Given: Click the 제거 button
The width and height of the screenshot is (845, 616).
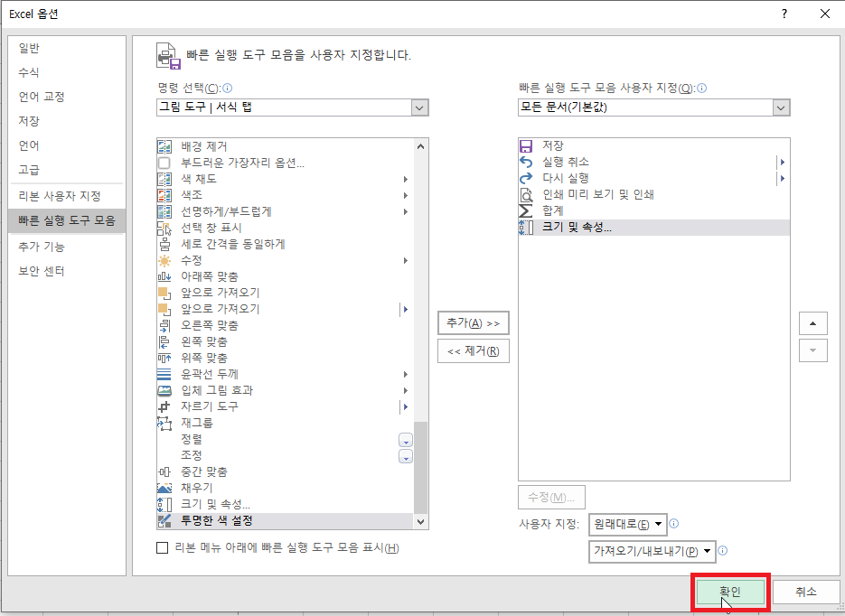Looking at the screenshot, I should (474, 351).
